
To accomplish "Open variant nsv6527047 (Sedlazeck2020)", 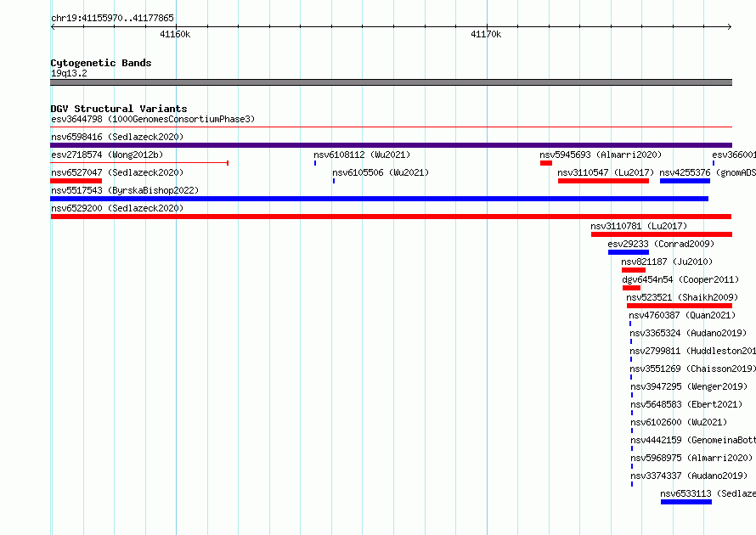I will tap(117, 172).
